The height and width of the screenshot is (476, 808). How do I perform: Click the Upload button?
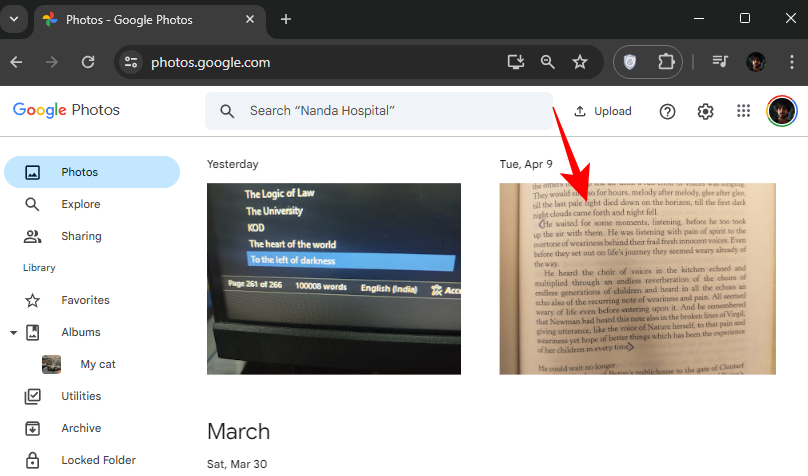[603, 111]
